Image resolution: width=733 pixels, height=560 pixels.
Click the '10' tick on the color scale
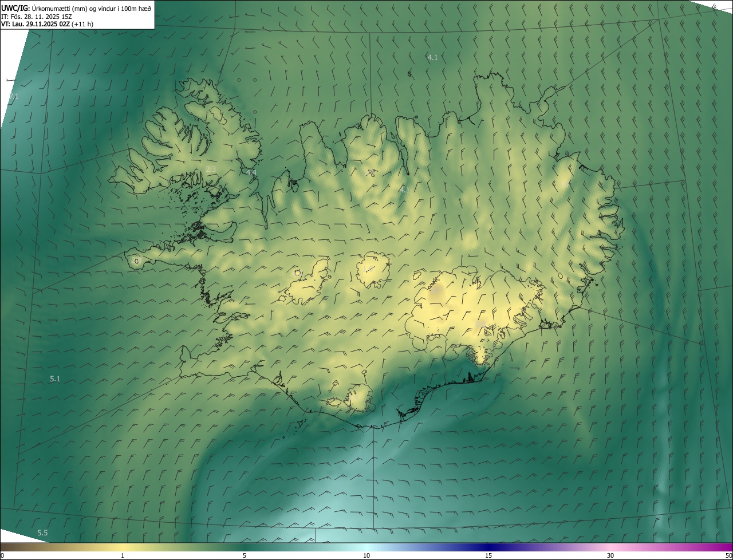click(x=366, y=555)
